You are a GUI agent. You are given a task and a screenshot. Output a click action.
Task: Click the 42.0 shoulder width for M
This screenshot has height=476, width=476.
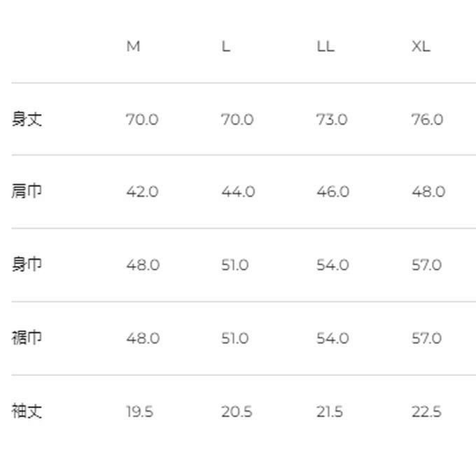click(x=142, y=192)
